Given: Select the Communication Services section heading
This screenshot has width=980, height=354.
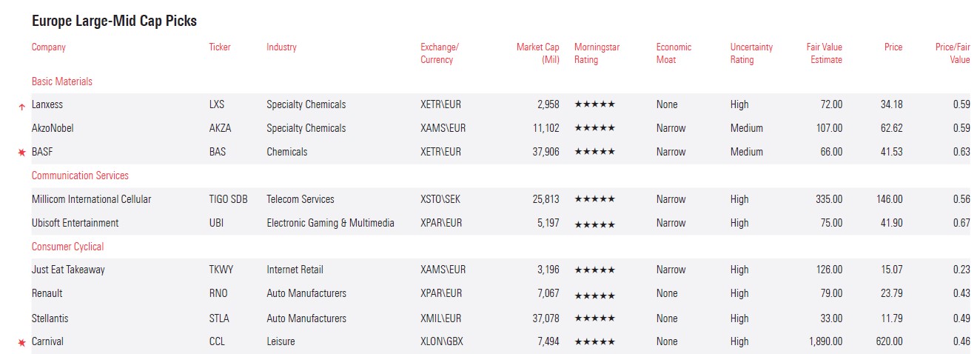Looking at the screenshot, I should pos(80,176).
